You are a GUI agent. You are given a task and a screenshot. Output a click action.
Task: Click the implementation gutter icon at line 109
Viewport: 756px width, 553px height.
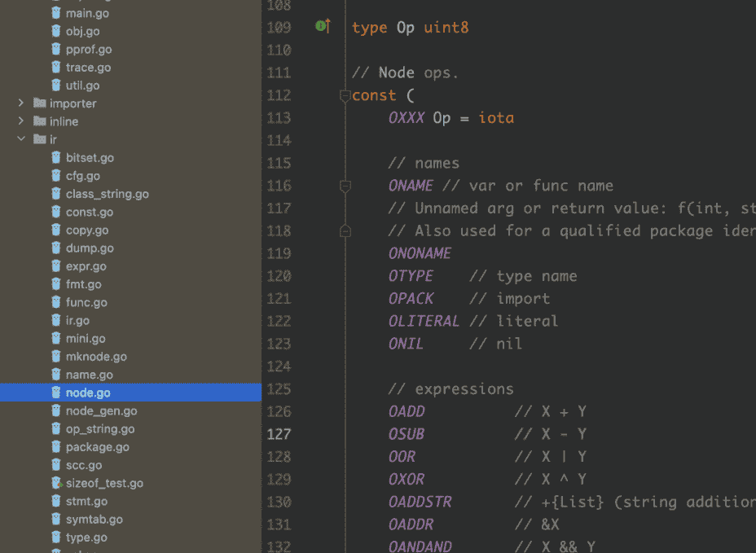tap(323, 27)
